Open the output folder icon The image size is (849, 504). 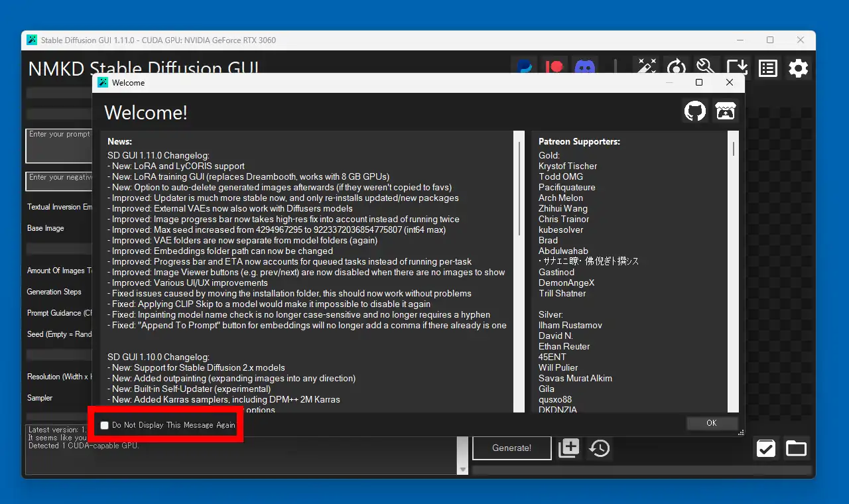[796, 448]
